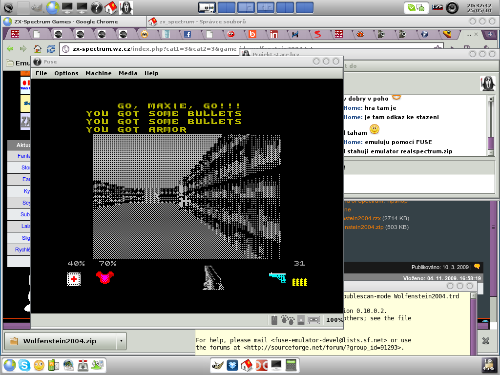
Task: Launch web browser globe icon on top panel
Action: click(52, 7)
